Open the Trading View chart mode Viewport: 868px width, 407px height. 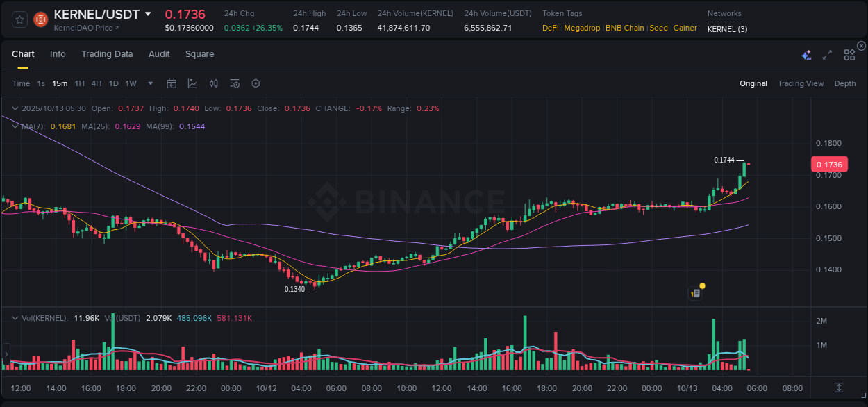click(801, 83)
